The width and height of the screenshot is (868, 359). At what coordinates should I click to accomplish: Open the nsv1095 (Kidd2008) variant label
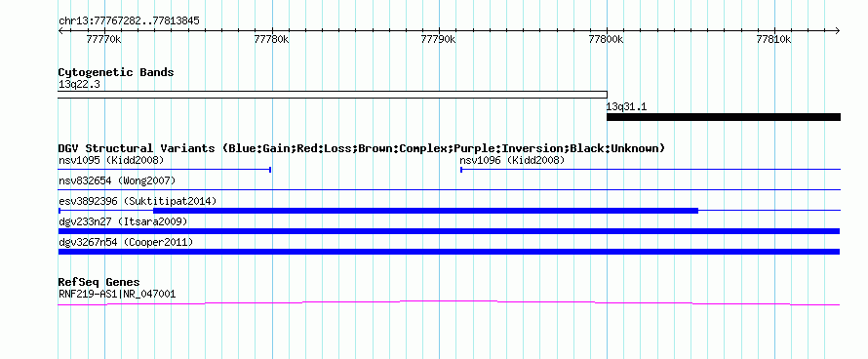(111, 161)
